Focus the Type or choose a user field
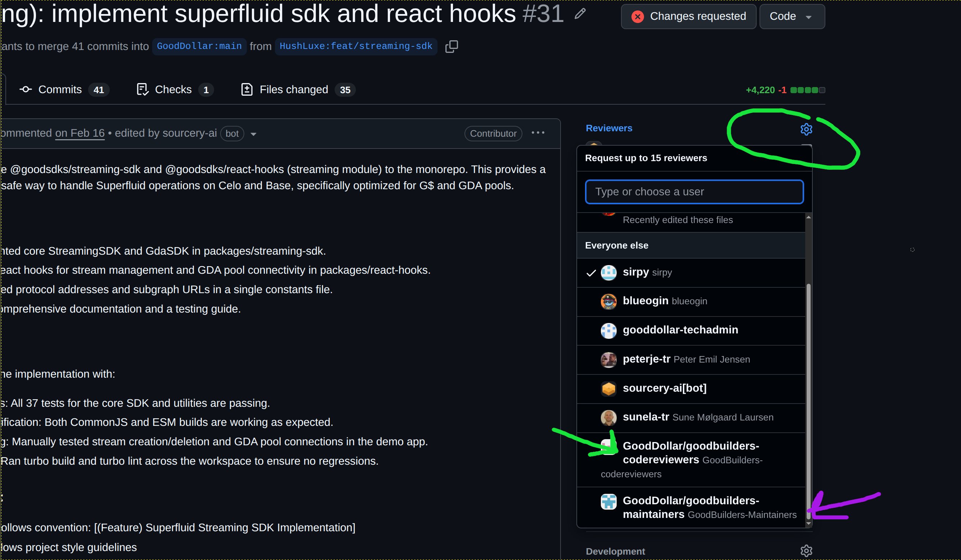This screenshot has height=560, width=961. coord(694,192)
